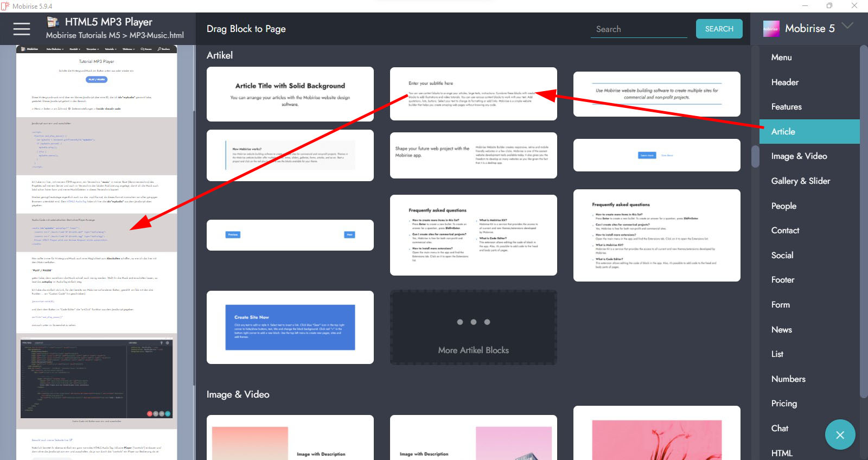Click the code editor screenshot in page preview
Screen dimensions: 868x460
tap(97, 379)
